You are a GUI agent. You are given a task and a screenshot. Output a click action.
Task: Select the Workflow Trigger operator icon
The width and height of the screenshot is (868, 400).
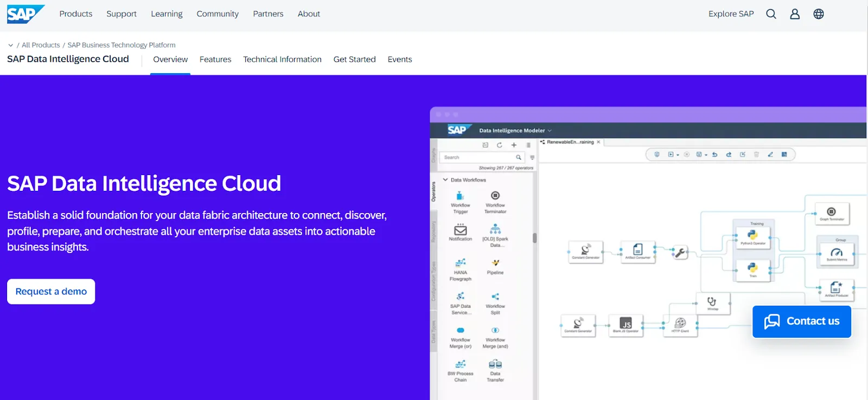(x=460, y=196)
